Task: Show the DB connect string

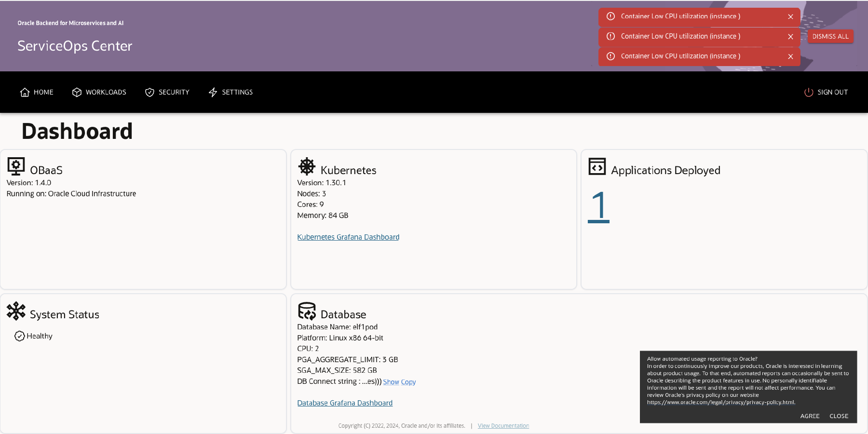Action: [x=391, y=381]
